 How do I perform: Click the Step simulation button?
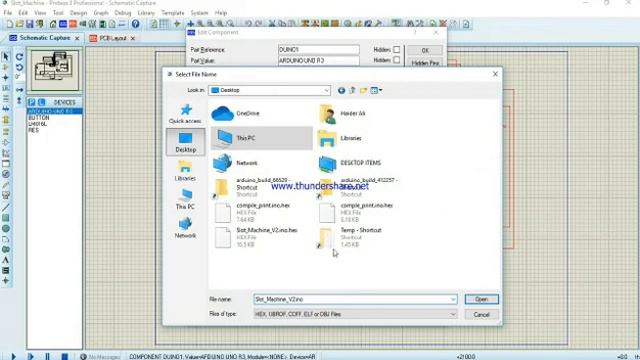[31, 356]
